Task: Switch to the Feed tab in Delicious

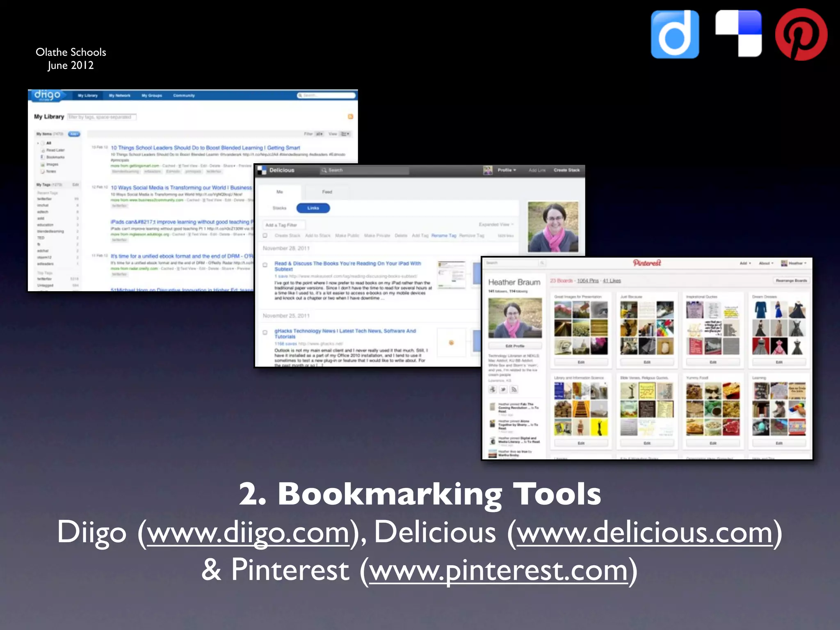Action: coord(327,192)
